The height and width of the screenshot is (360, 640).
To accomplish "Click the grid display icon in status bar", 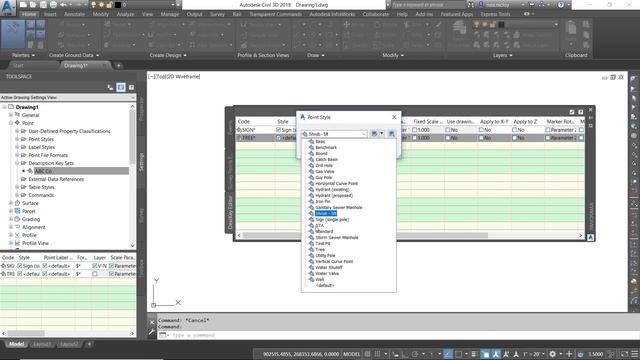I will (x=368, y=354).
